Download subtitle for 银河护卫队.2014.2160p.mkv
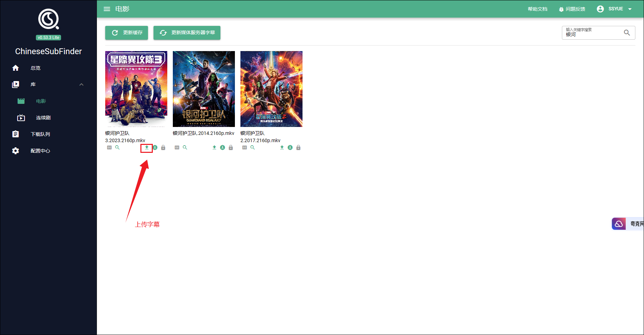This screenshot has width=644, height=335. click(x=222, y=148)
